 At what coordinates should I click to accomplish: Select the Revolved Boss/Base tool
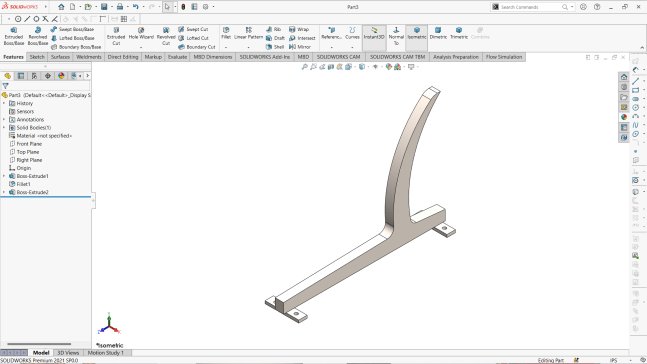click(x=38, y=36)
